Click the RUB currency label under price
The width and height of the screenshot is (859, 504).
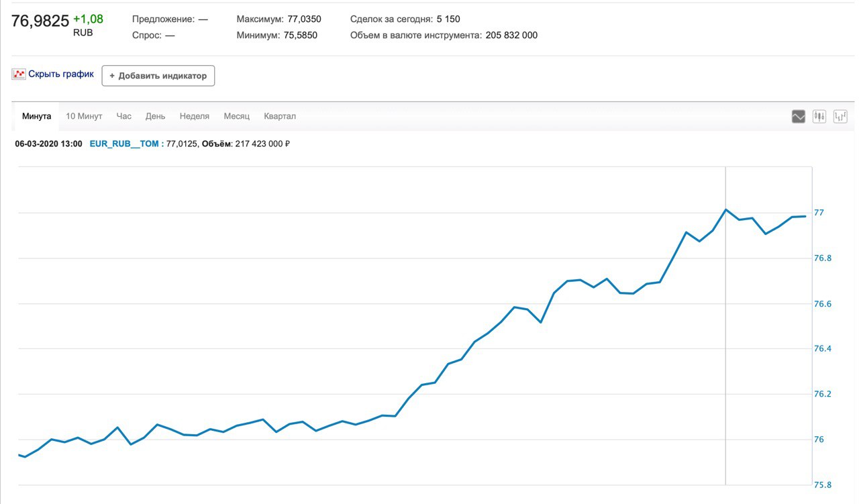[x=83, y=32]
